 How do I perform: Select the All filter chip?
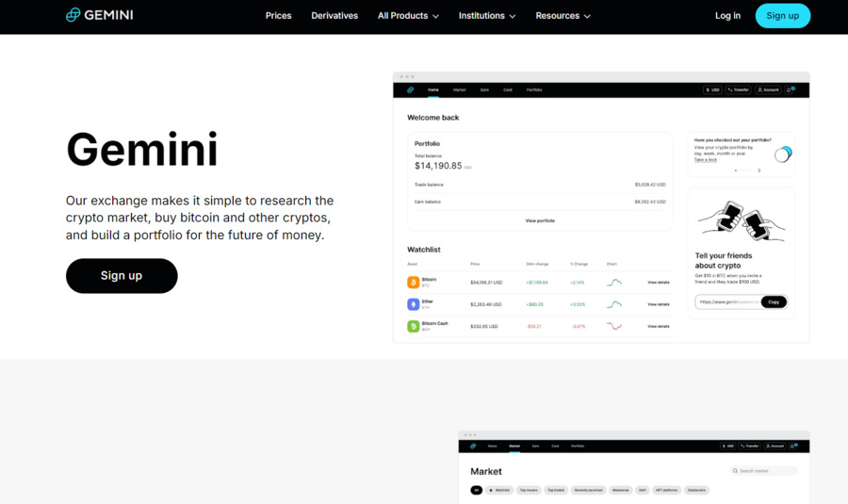pyautogui.click(x=477, y=491)
